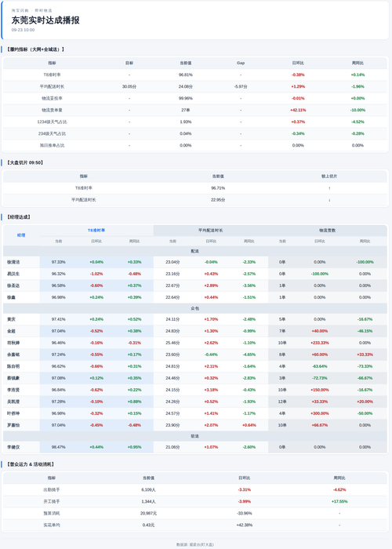Click the -10.00% week-over-week cell

coord(358,111)
